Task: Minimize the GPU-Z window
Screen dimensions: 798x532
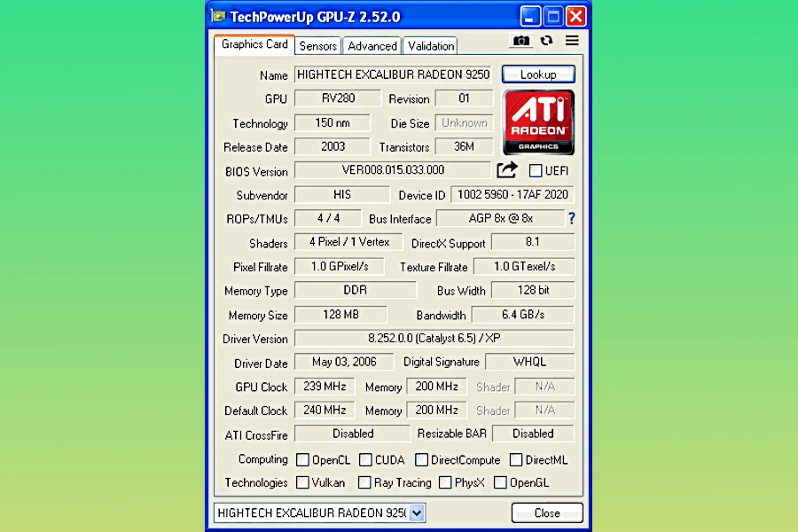Action: pos(529,16)
